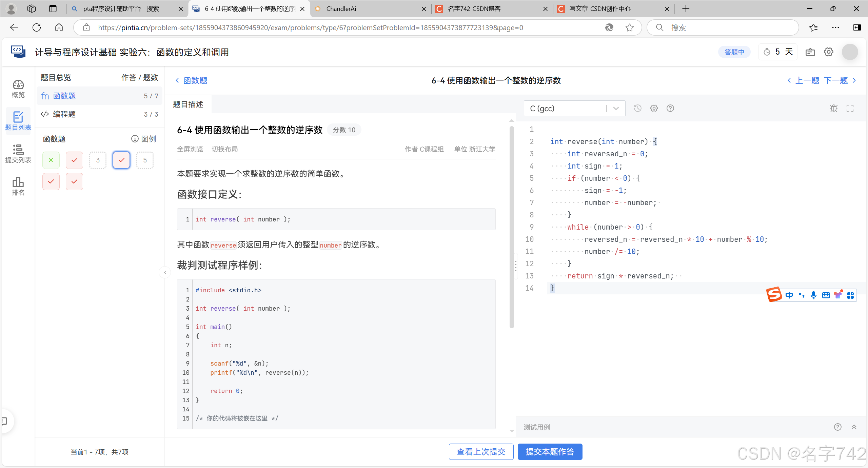Collapse the problem description panel
This screenshot has height=468, width=868.
click(165, 272)
